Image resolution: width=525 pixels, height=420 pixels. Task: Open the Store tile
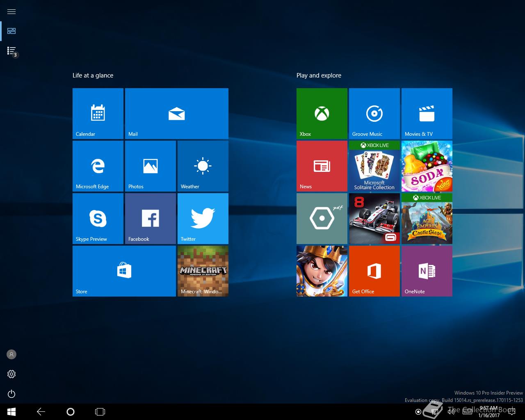(124, 271)
